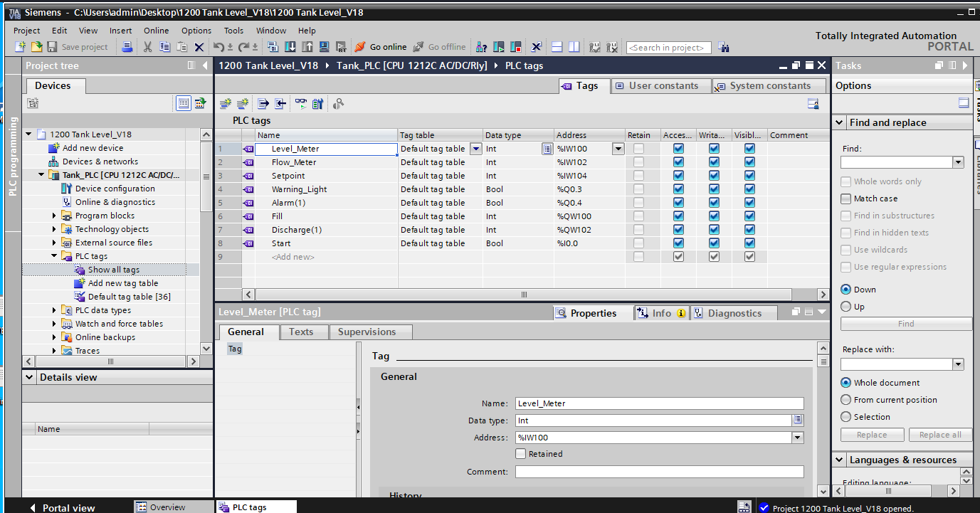The height and width of the screenshot is (513, 980).
Task: Choose the Selection radio button
Action: point(845,417)
